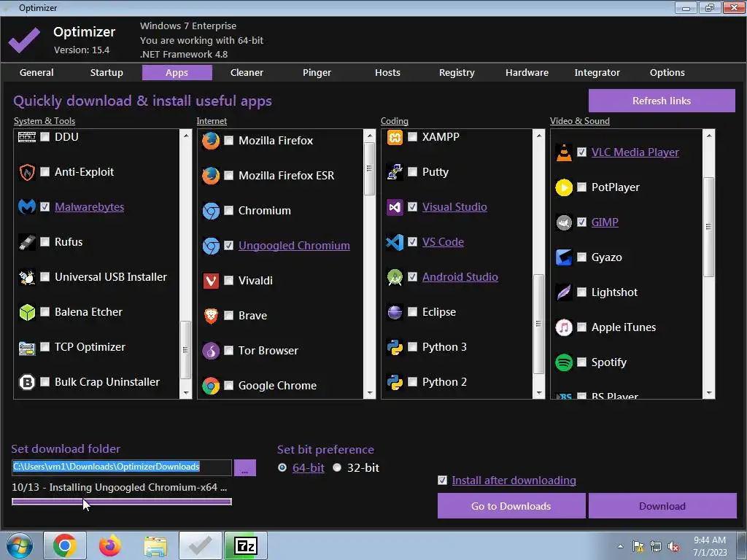This screenshot has height=560, width=747.
Task: Click up arrow of Coding list scrollbar
Action: pos(539,135)
